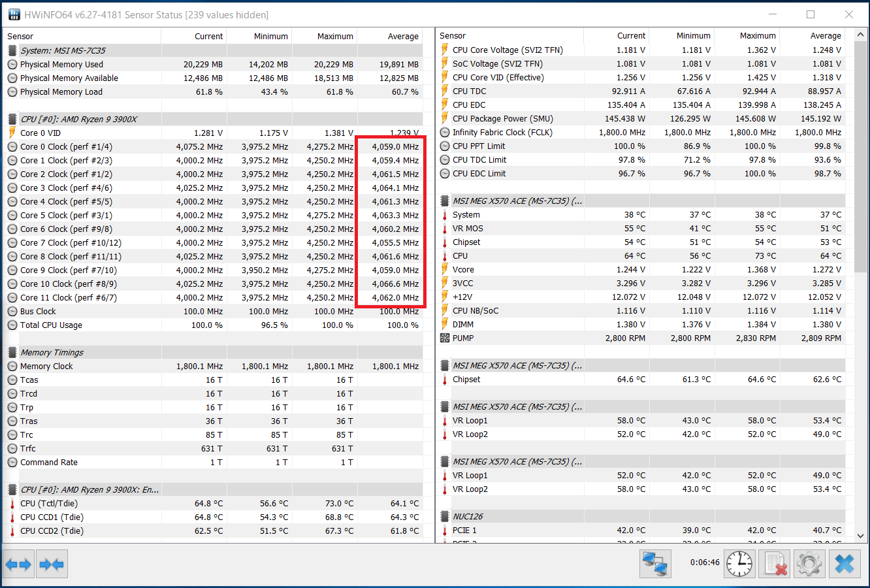The width and height of the screenshot is (870, 588).
Task: Select the CPU CCD2 (Tdie) row
Action: click(x=213, y=531)
